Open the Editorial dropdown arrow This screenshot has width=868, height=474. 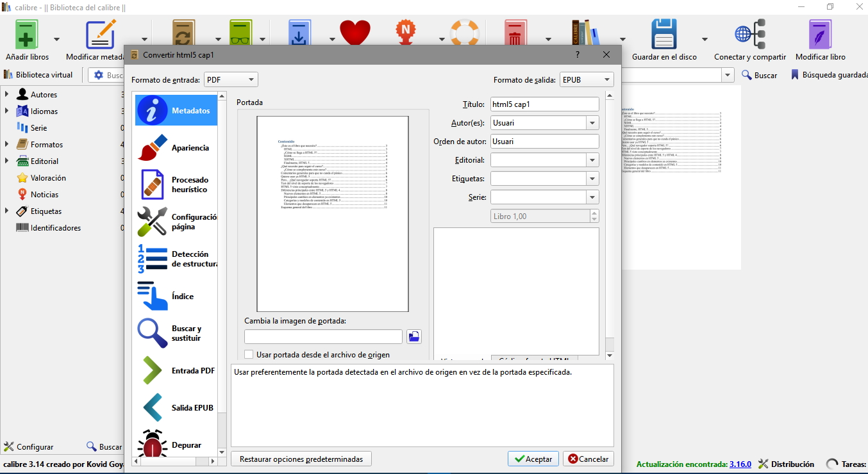592,160
